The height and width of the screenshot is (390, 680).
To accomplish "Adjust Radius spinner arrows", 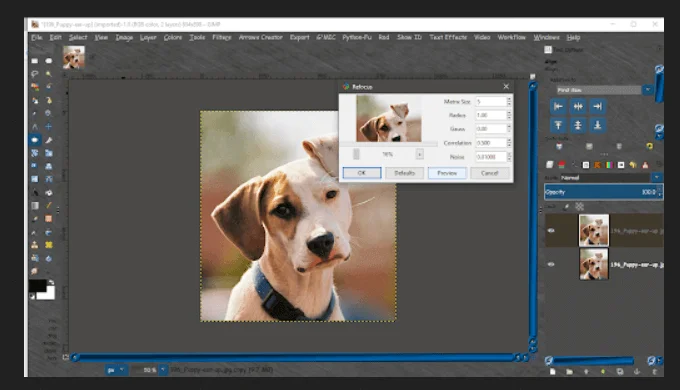I will tap(509, 115).
